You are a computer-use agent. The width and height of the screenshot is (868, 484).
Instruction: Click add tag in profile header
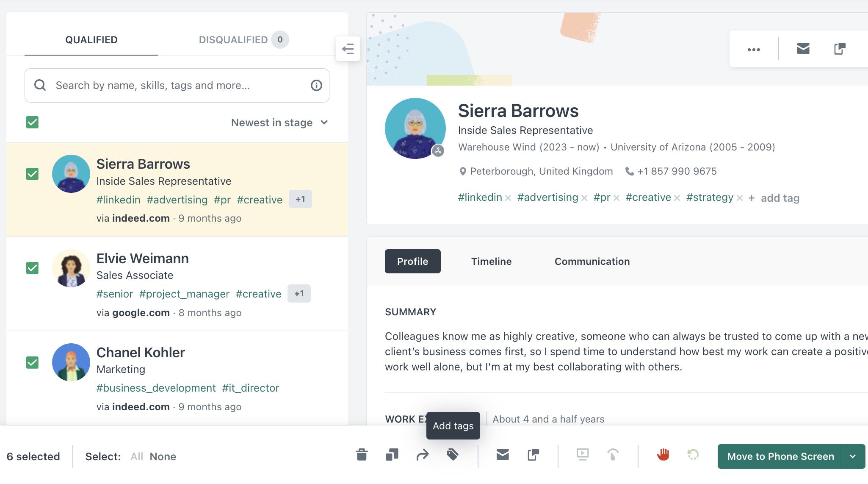click(x=774, y=198)
